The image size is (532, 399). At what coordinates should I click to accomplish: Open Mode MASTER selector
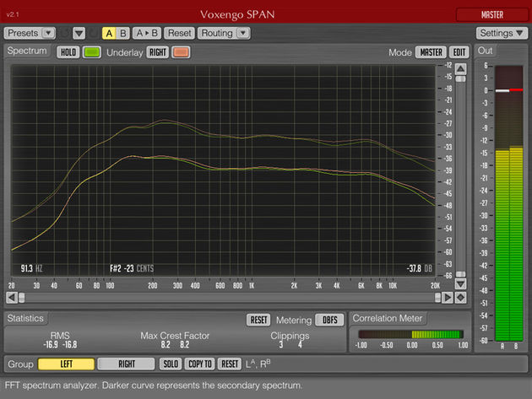pos(431,52)
